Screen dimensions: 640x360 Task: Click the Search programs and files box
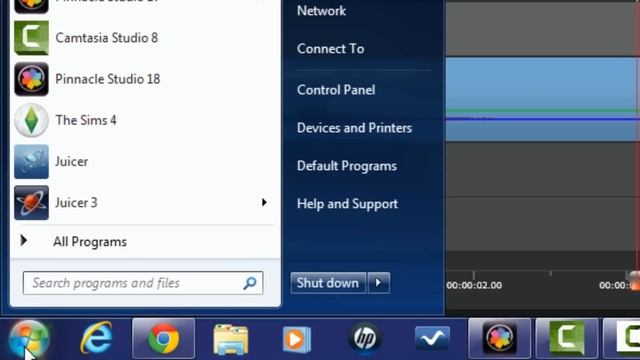(143, 283)
